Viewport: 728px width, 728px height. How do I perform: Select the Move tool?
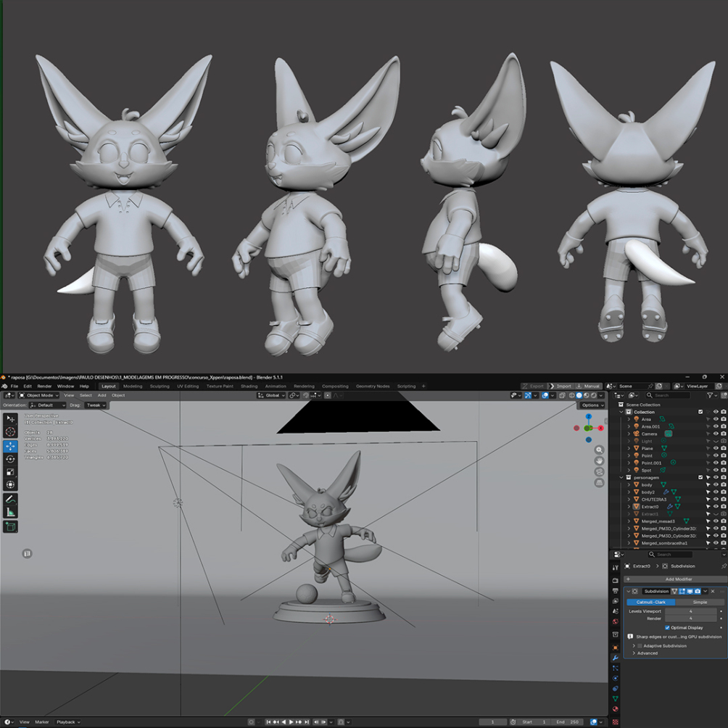tap(10, 446)
